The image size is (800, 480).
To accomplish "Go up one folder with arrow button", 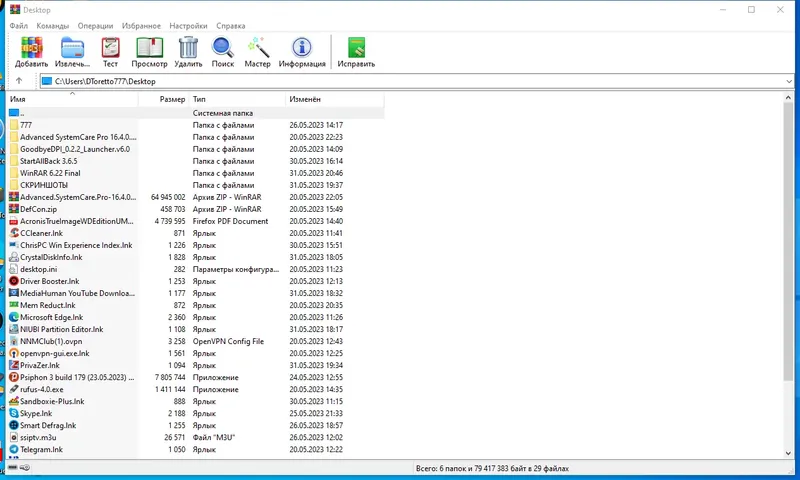I will (19, 81).
